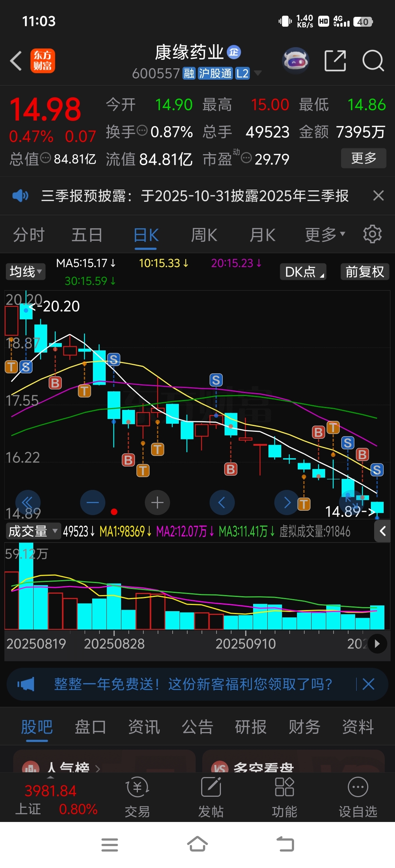Tap the blue 企 verified badge

point(234,52)
